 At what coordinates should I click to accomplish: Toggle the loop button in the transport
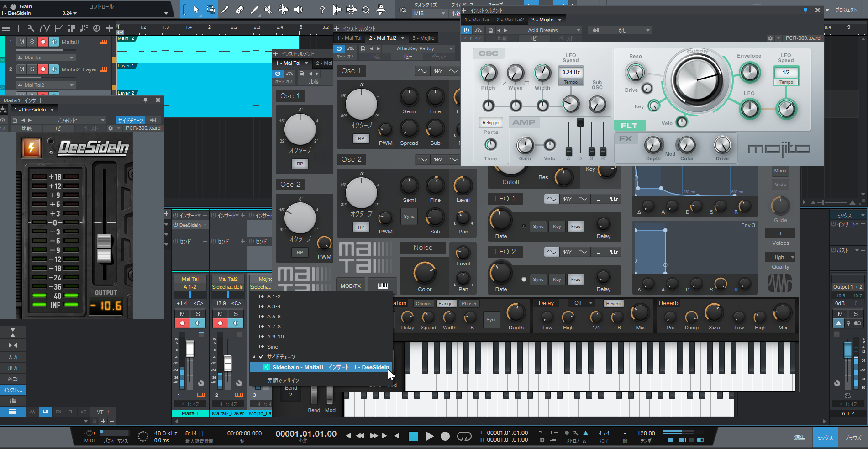click(x=464, y=436)
